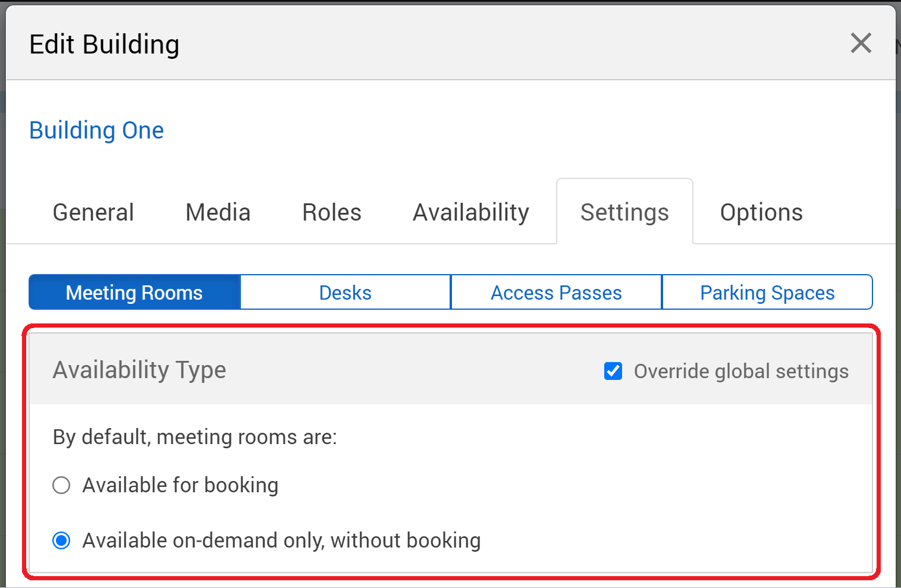
Task: Go to the Roles tab
Action: [331, 212]
